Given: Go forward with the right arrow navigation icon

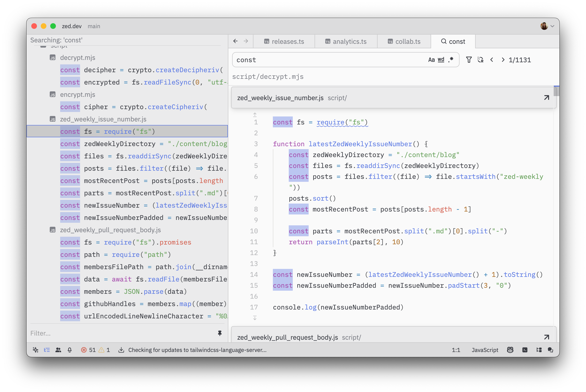Looking at the screenshot, I should tap(246, 41).
